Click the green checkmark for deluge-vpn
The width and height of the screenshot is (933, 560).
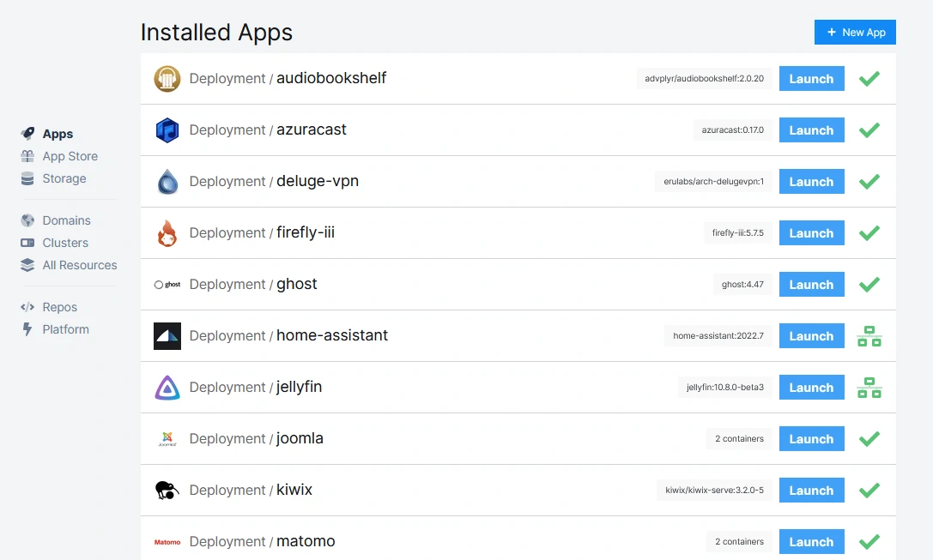(x=869, y=181)
